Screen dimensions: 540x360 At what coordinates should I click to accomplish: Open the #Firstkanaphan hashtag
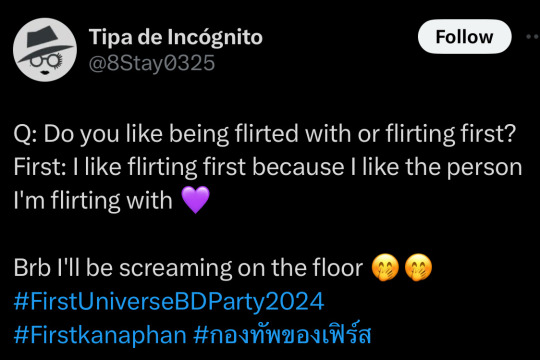[x=100, y=335]
